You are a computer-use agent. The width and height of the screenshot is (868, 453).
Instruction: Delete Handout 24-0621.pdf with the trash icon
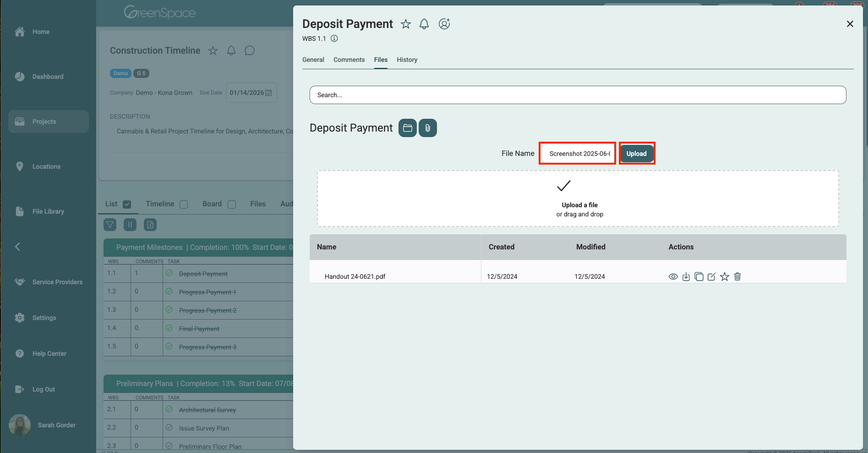[737, 276]
